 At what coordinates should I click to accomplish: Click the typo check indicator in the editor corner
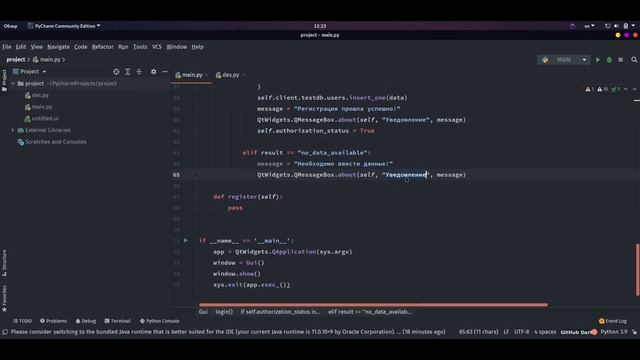[x=616, y=89]
